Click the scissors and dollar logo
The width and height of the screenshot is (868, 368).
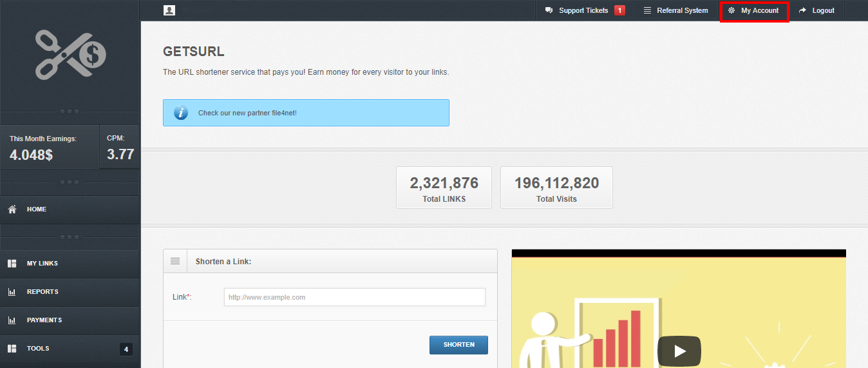point(70,55)
